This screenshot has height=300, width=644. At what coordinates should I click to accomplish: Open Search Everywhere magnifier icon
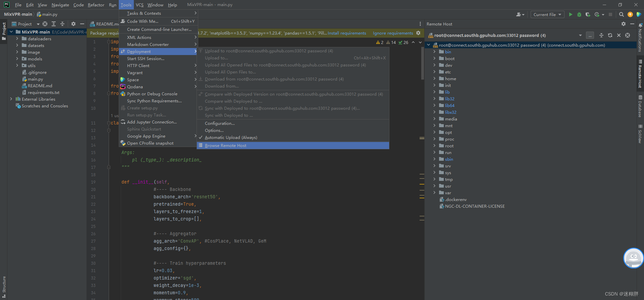[x=622, y=14]
